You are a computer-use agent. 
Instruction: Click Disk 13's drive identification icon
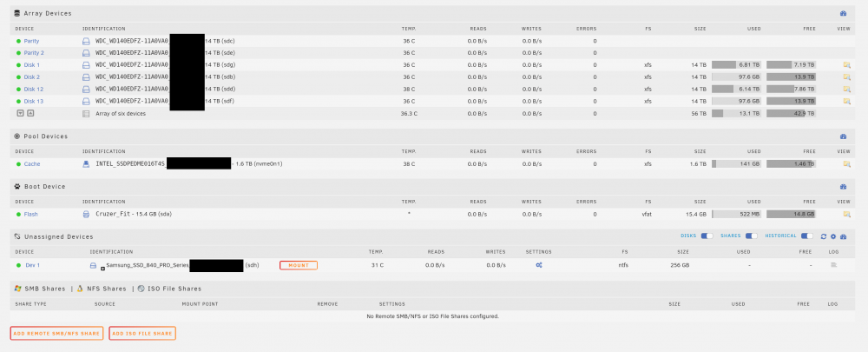click(x=86, y=102)
